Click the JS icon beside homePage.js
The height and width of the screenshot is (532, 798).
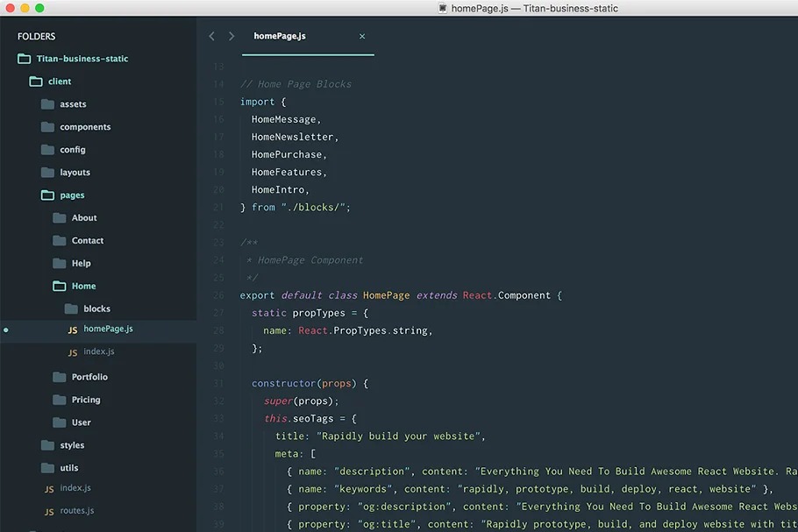click(x=73, y=330)
